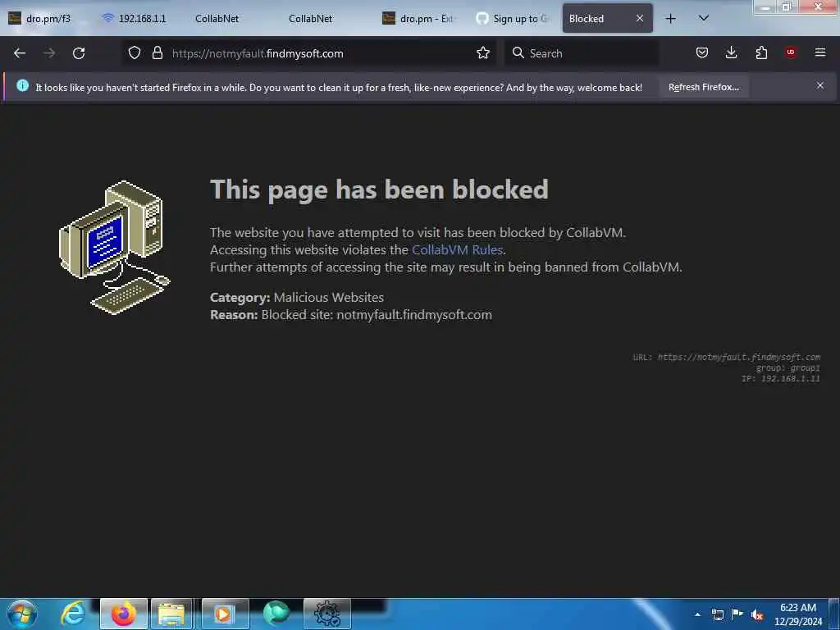Screen dimensions: 840x630
Task: Click the Search box in toolbar
Action: (582, 53)
